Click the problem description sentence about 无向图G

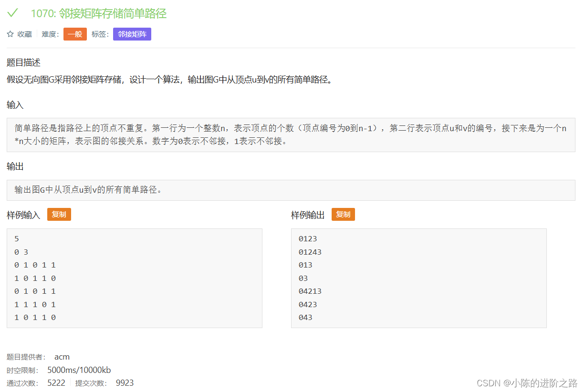169,80
